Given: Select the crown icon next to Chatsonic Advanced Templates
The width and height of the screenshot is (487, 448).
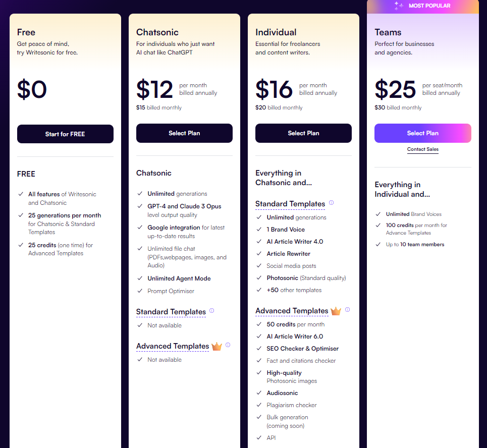Looking at the screenshot, I should tap(217, 347).
